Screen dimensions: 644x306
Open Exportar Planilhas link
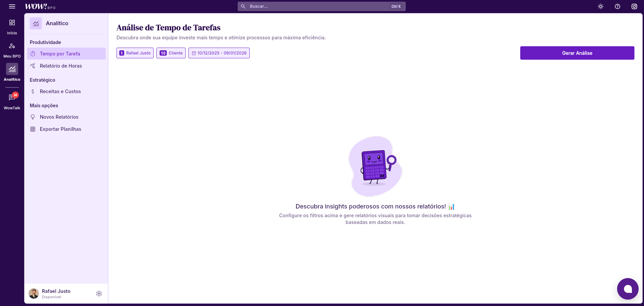[x=61, y=129]
